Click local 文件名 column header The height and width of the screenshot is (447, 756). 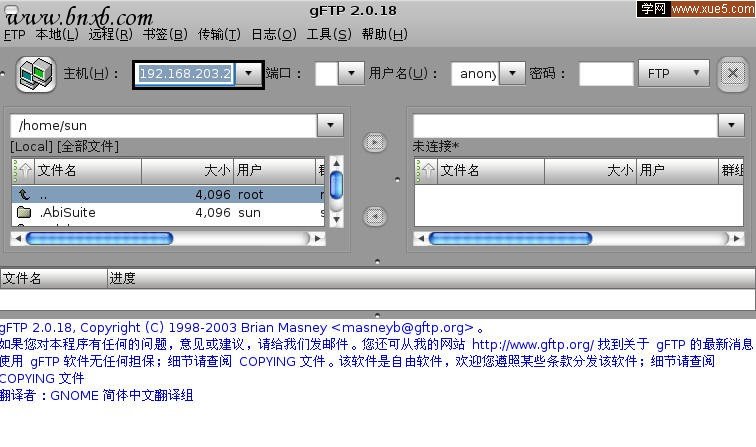88,170
